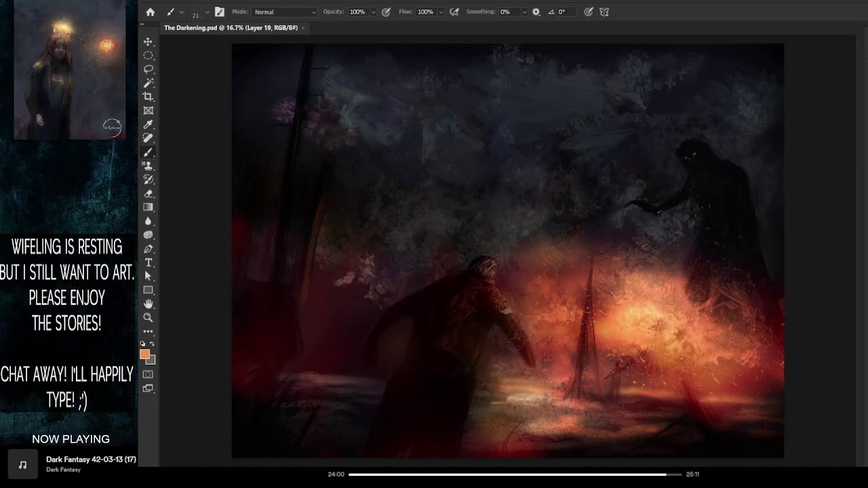
Task: Click the background color swatch
Action: [153, 361]
